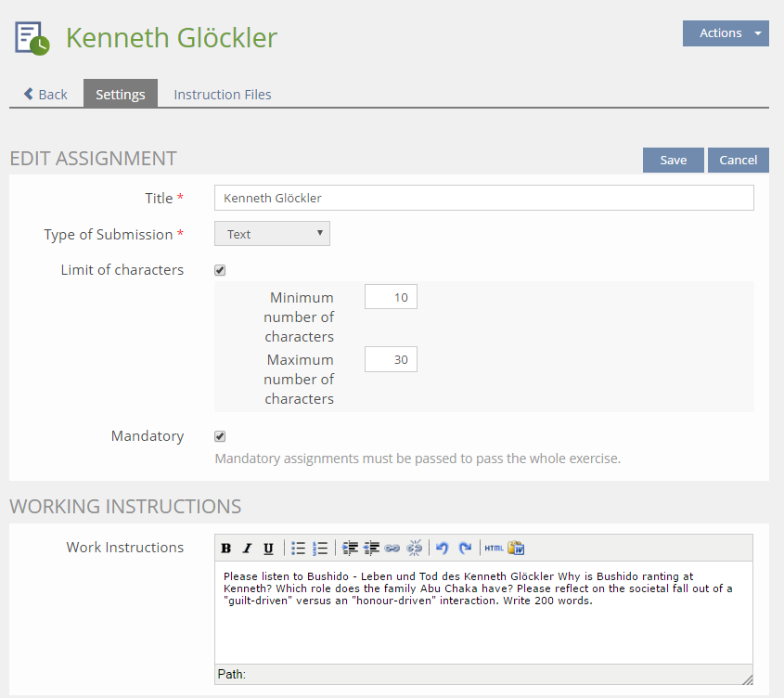Click the Paste from Word icon
Image resolution: width=784 pixels, height=698 pixels.
pos(517,548)
